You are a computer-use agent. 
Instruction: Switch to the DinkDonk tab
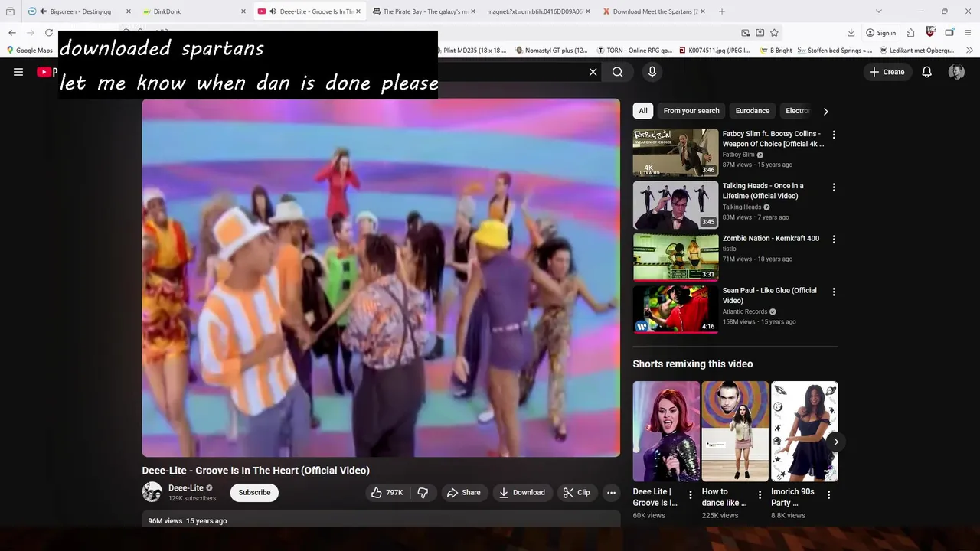tap(194, 11)
